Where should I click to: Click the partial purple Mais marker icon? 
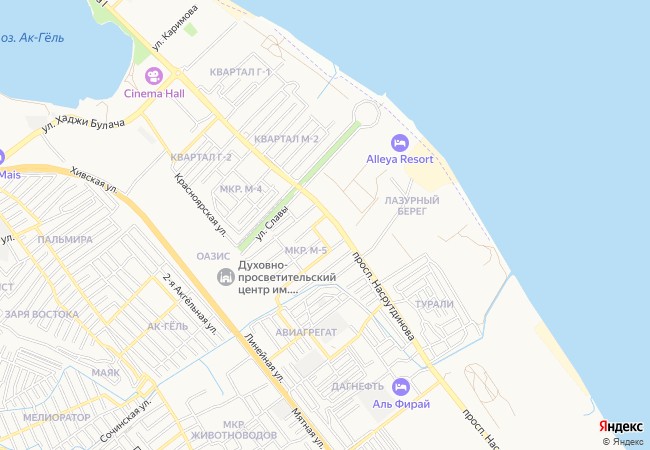[1, 158]
